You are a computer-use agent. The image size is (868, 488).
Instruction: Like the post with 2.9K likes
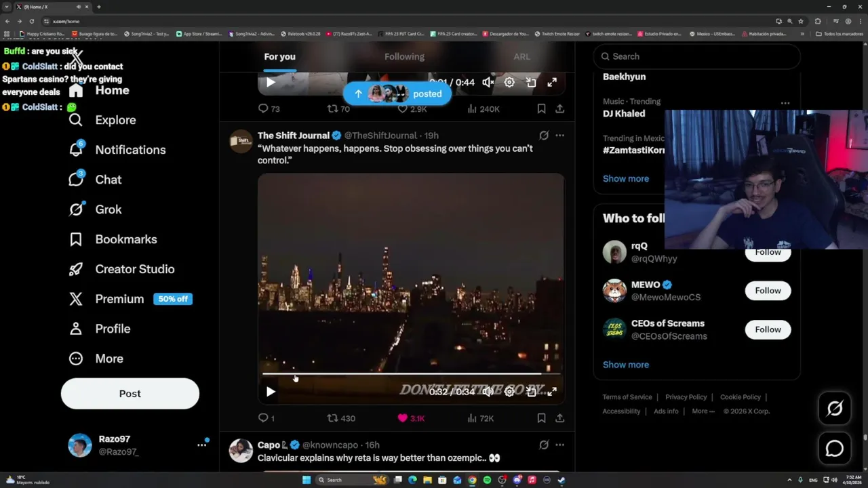point(412,108)
